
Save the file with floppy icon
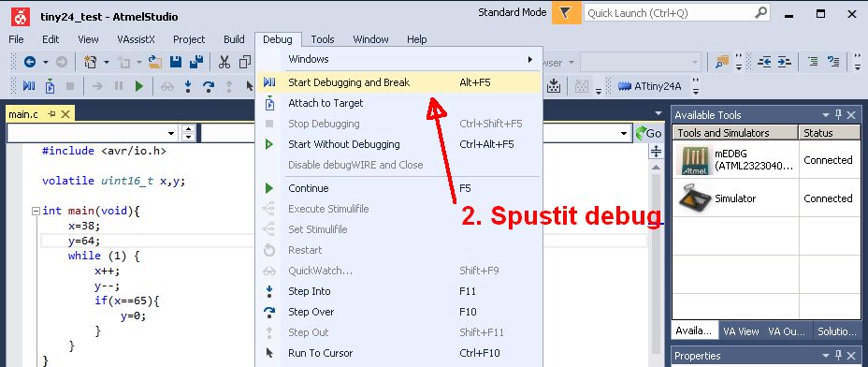(176, 62)
